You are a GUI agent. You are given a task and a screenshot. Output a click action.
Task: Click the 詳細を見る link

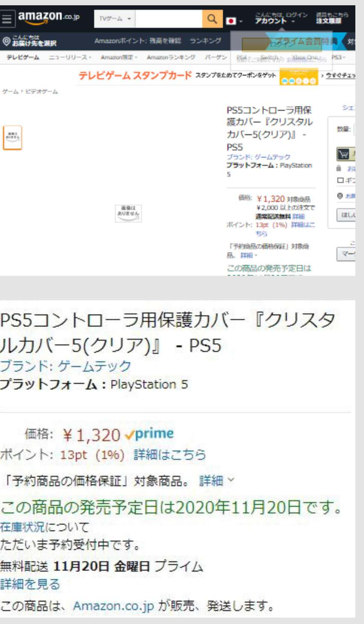[x=30, y=584]
